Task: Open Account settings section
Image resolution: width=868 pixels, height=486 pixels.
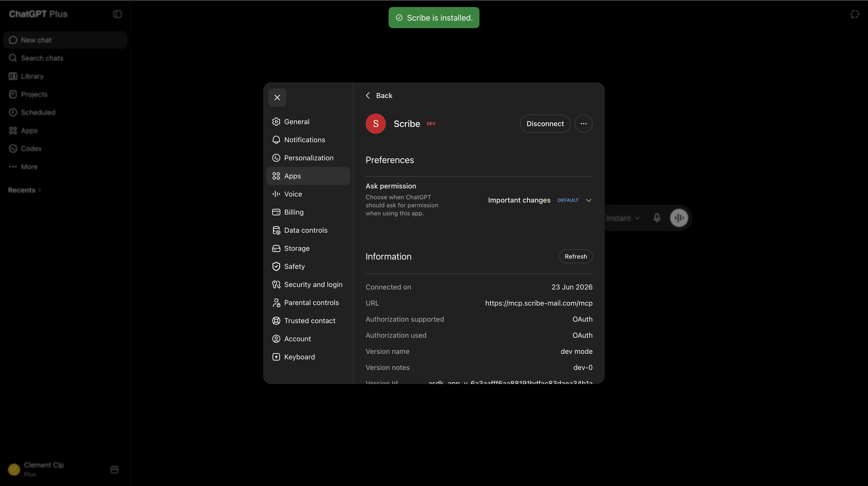Action: (308, 339)
